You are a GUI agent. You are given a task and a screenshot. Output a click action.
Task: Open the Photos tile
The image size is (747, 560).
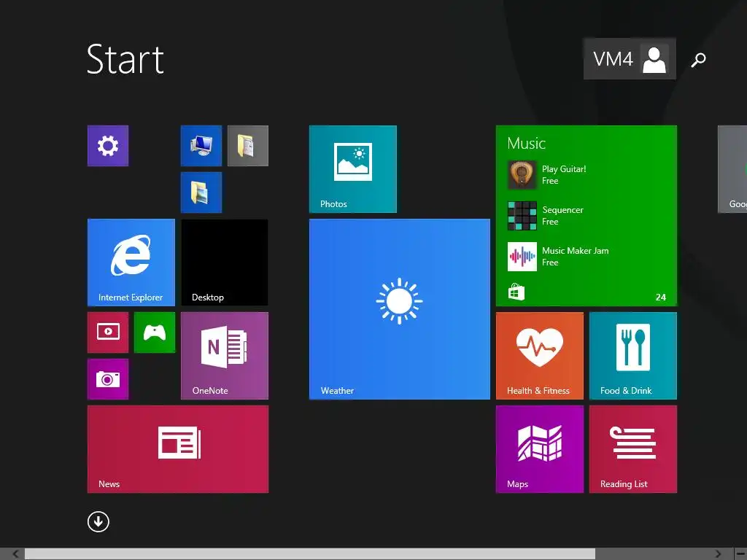352,169
